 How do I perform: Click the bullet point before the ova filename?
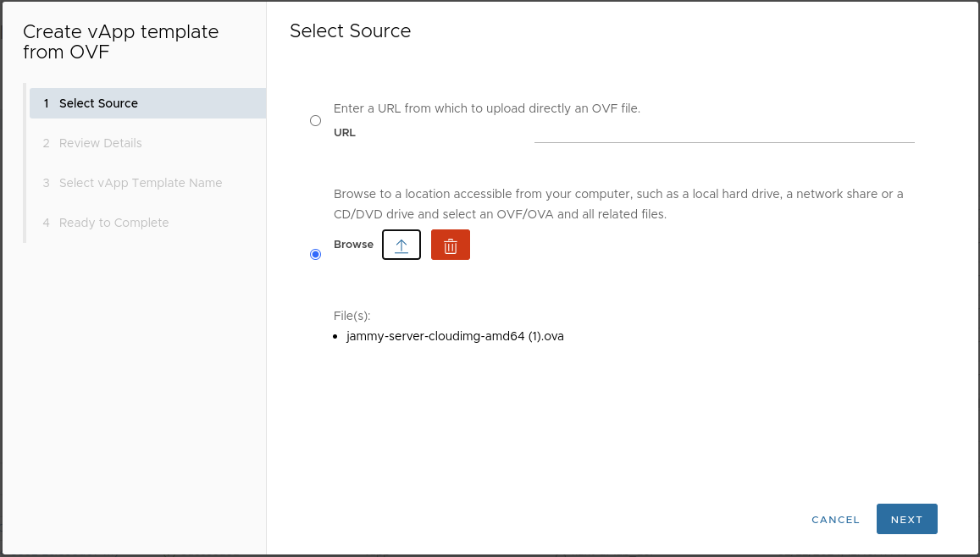point(338,337)
